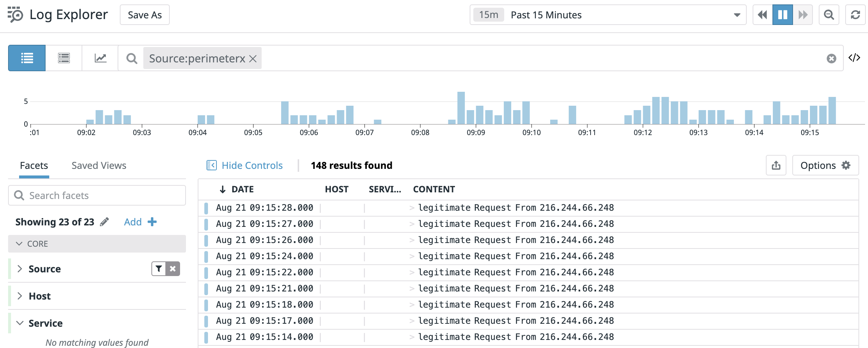Viewport: 868px width, 348px height.
Task: Click the code view </> icon
Action: pyautogui.click(x=855, y=58)
